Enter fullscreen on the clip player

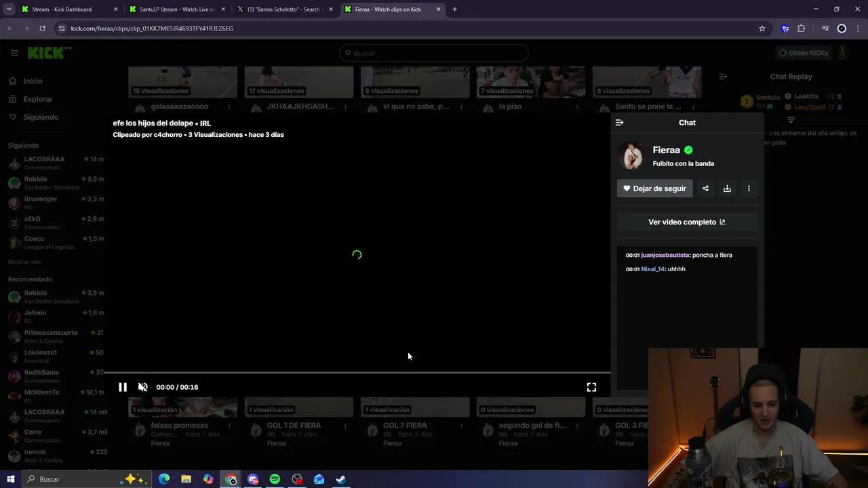click(591, 387)
